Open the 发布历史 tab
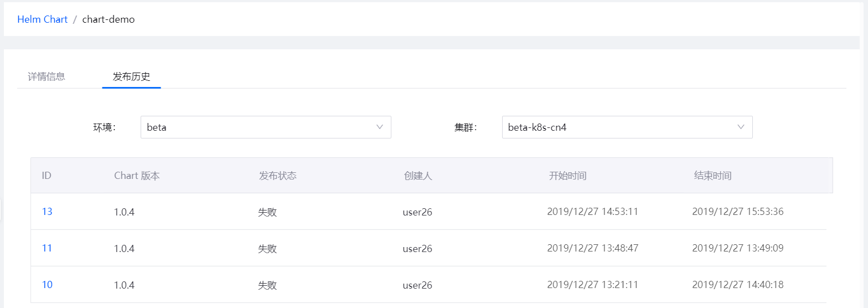Viewport: 868px width, 308px height. coord(131,76)
